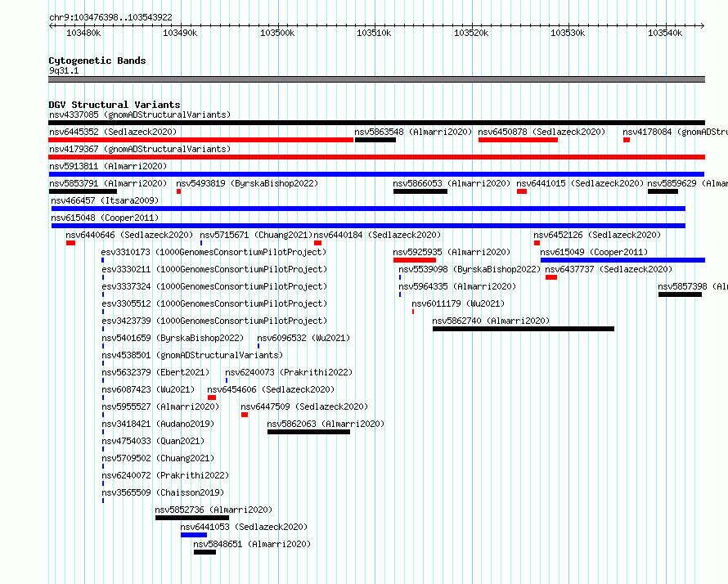Open the nsv5955527 Almarri2020 variant
Image resolution: width=728 pixels, height=584 pixels.
coord(102,415)
